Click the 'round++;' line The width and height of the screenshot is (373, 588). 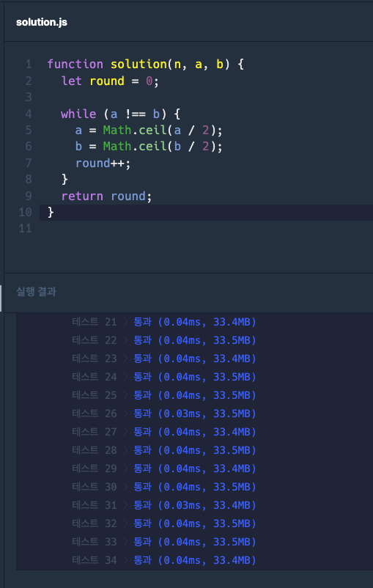(x=103, y=163)
